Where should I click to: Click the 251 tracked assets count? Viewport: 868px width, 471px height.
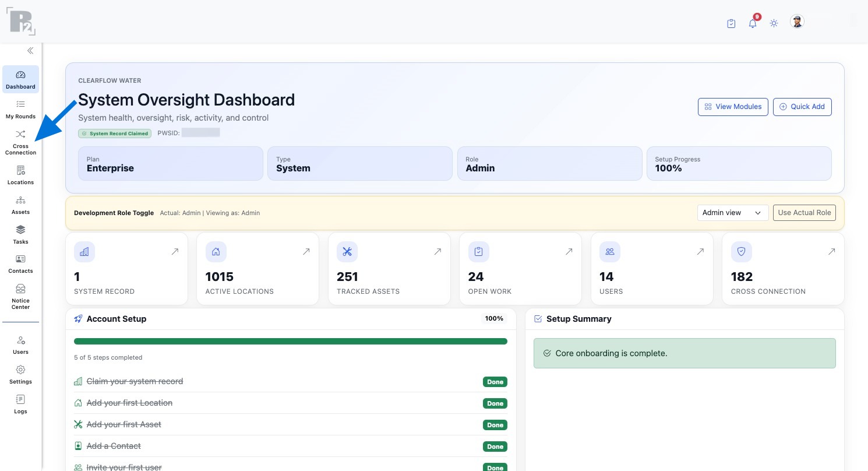(347, 277)
